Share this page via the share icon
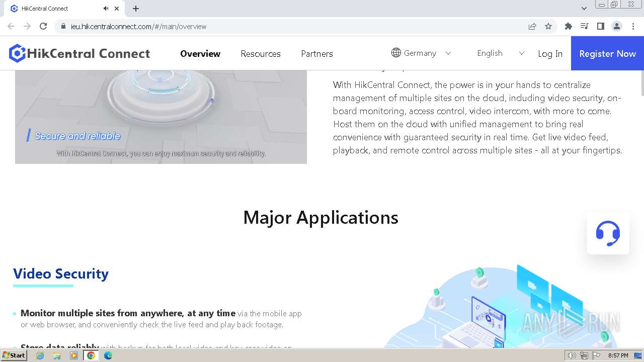 point(532,26)
